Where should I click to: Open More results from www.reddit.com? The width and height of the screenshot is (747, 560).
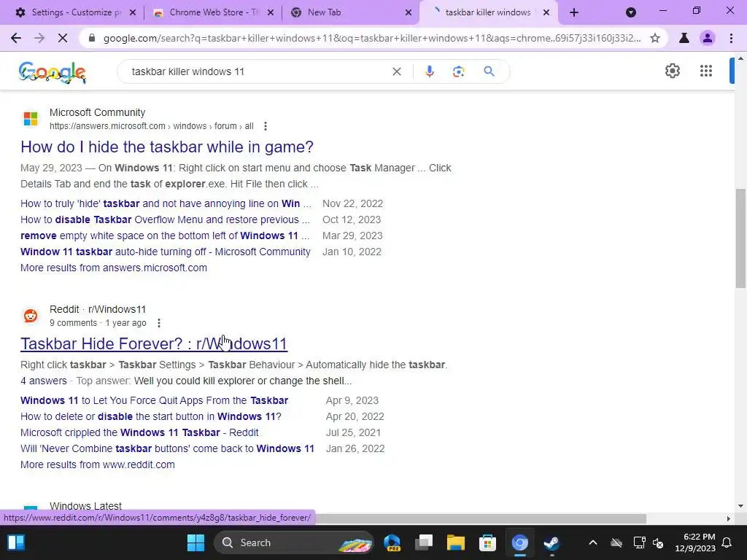pyautogui.click(x=98, y=464)
